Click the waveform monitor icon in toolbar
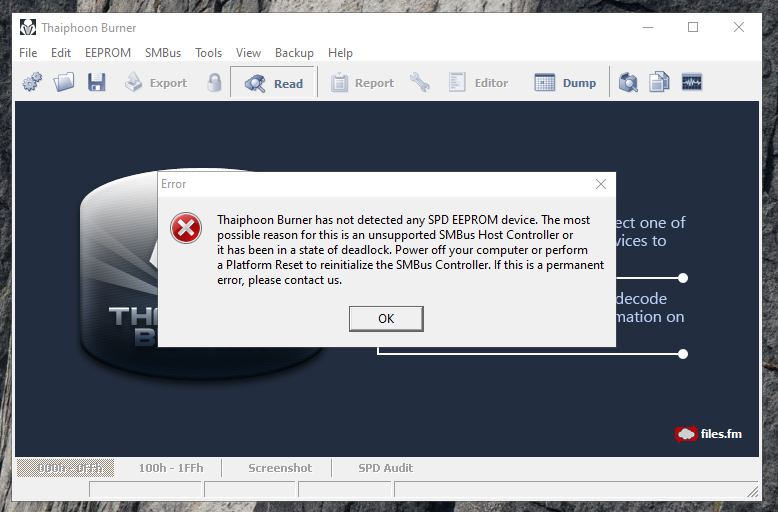 692,82
